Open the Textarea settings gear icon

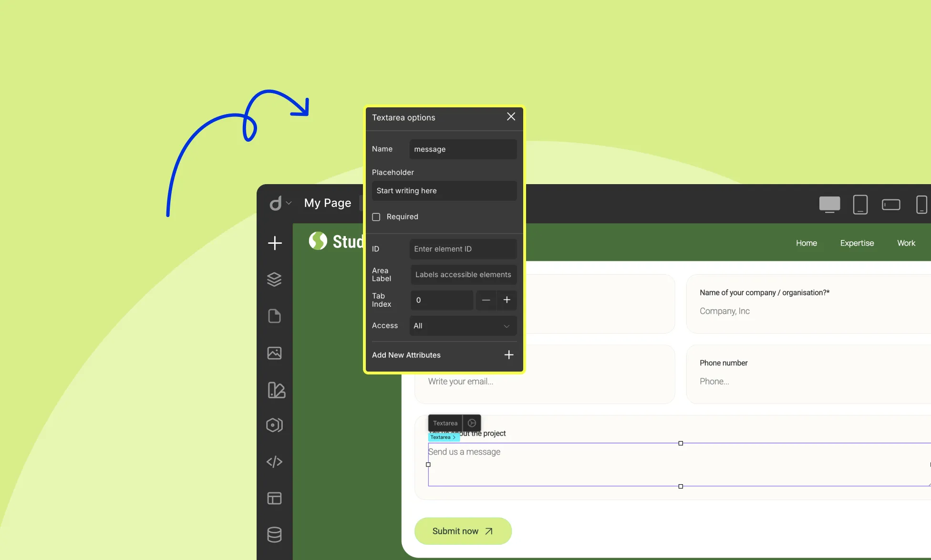click(x=472, y=423)
